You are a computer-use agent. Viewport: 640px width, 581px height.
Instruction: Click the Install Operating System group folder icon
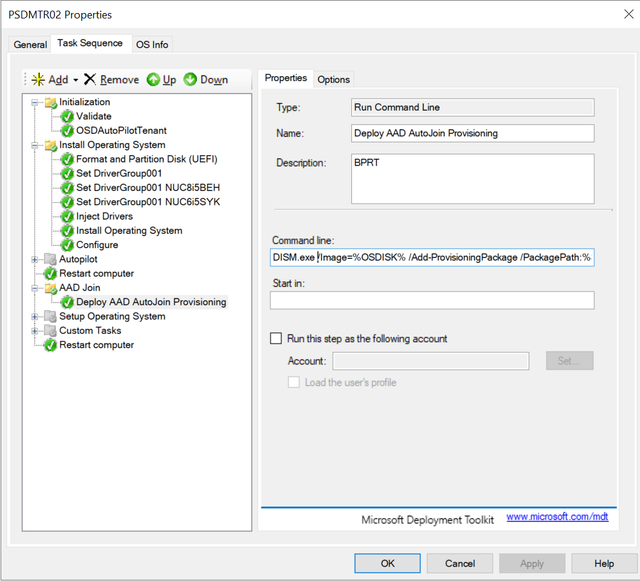(x=51, y=145)
